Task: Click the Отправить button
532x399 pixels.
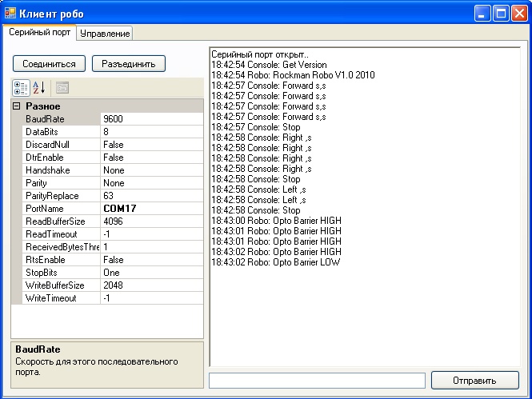Action: click(474, 381)
